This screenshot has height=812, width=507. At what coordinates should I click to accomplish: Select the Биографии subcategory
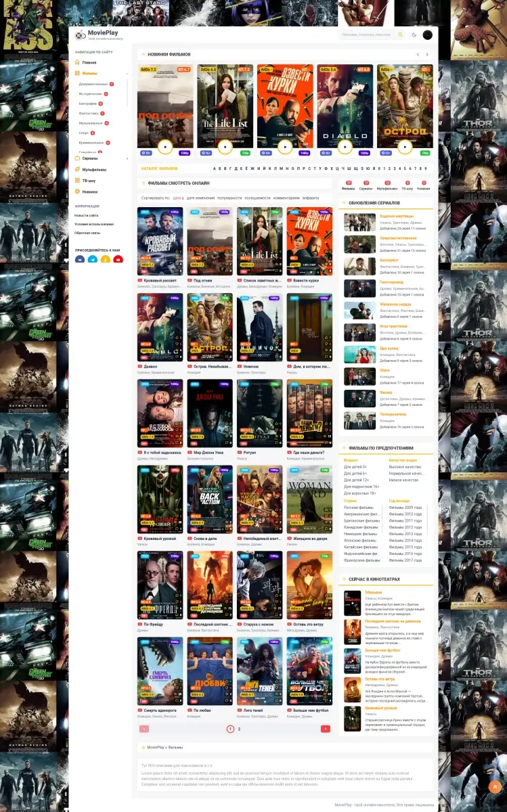pyautogui.click(x=88, y=104)
